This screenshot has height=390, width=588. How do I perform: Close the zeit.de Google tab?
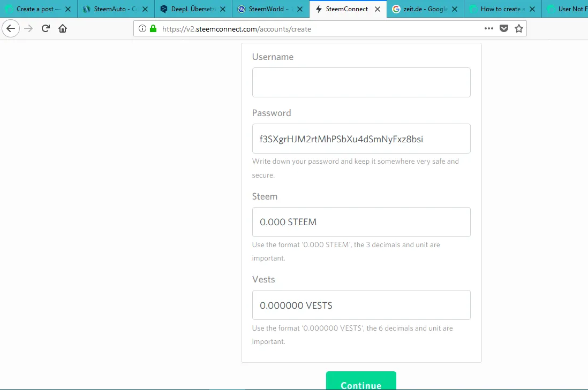point(455,9)
